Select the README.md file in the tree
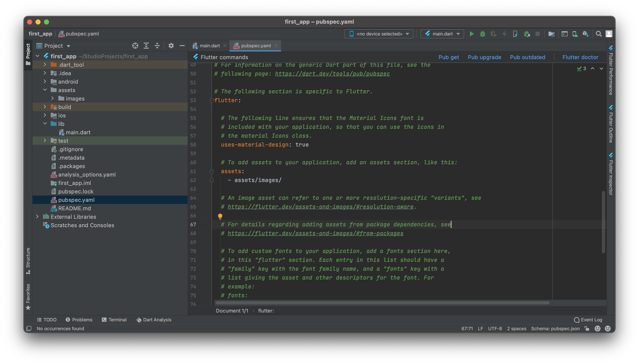 tap(74, 208)
